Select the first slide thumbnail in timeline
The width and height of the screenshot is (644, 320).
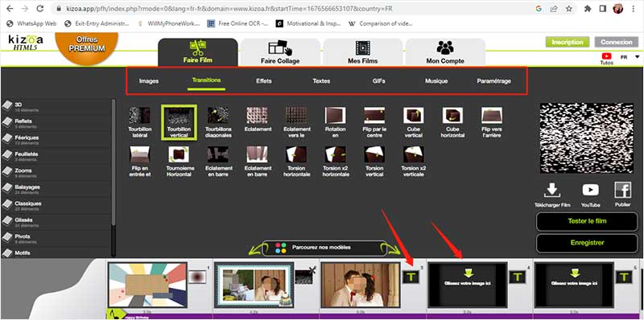(147, 285)
